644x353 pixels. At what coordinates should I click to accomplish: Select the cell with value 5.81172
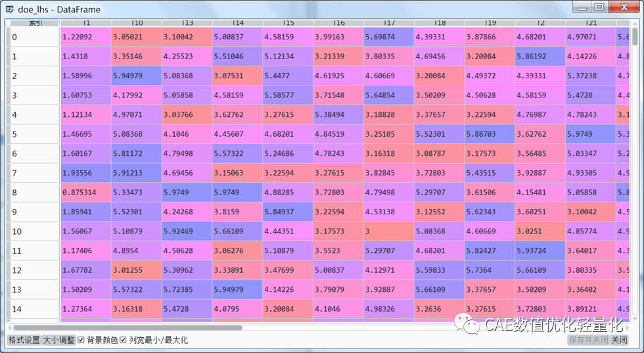137,154
